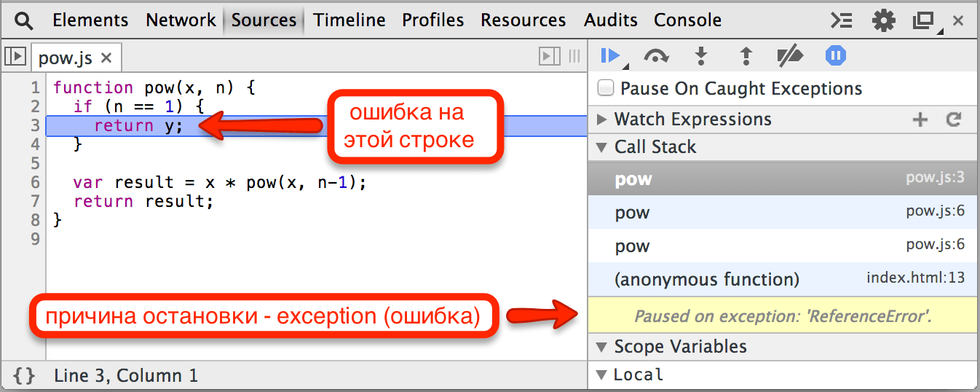Toggle deactivate breakpoints button

(x=790, y=56)
